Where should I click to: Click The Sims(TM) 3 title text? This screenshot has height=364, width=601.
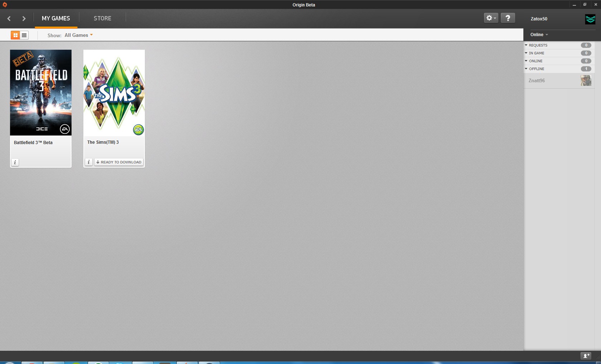103,142
